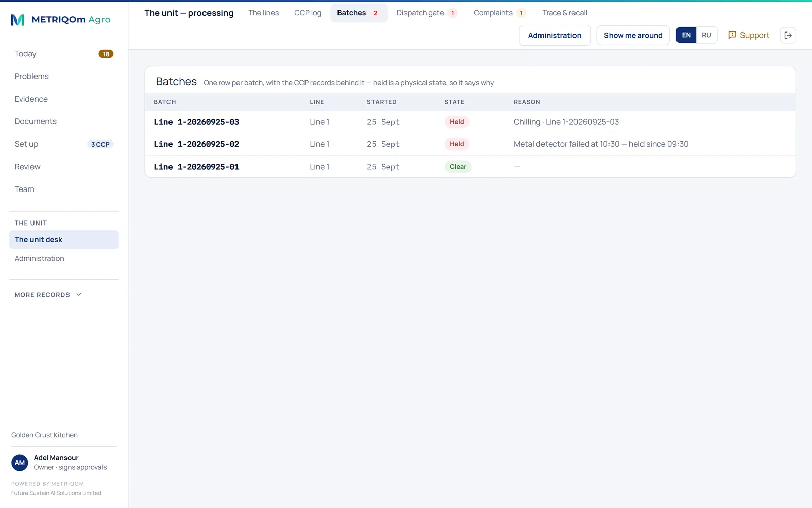Click the 3 CCP badge
This screenshot has width=812, height=508.
pos(100,144)
